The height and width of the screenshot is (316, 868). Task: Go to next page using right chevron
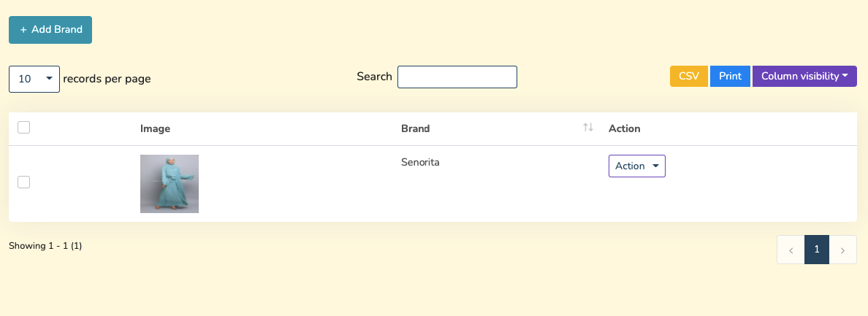coord(843,250)
